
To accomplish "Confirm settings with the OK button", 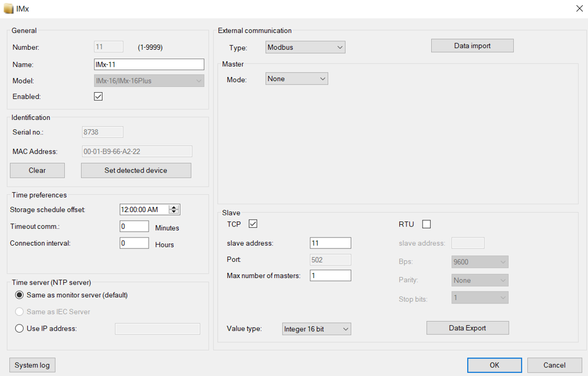I will (x=494, y=365).
